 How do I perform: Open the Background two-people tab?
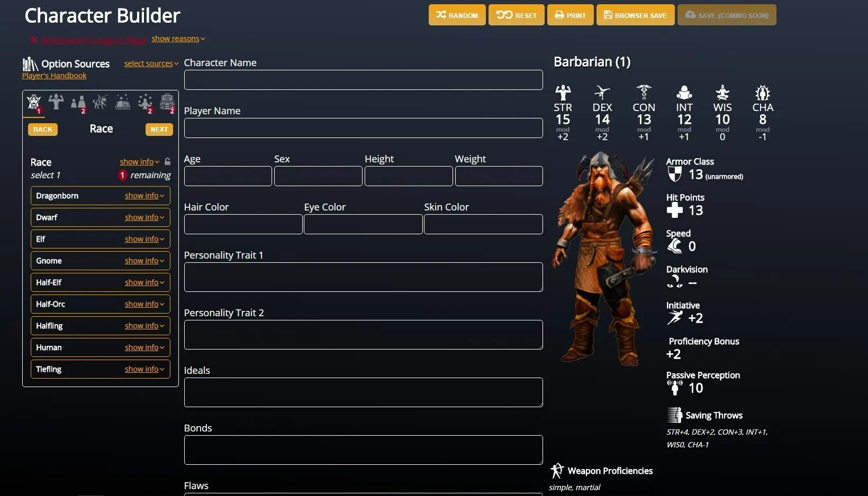[78, 102]
